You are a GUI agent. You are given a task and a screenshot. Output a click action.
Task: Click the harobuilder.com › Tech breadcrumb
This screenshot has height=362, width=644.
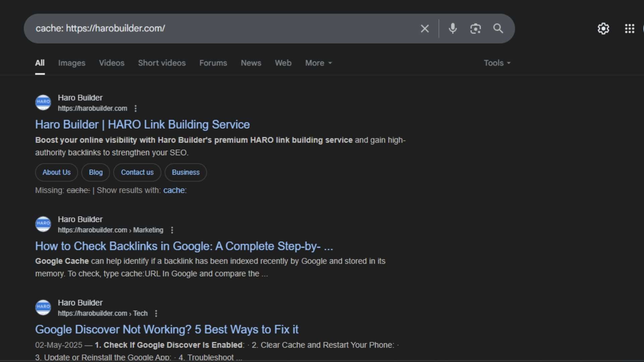[x=103, y=313]
